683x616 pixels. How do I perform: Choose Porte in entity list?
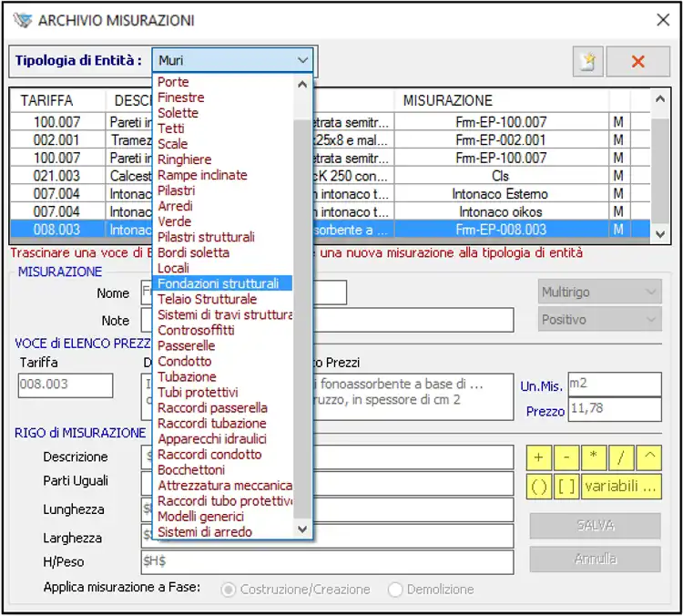[x=223, y=82]
